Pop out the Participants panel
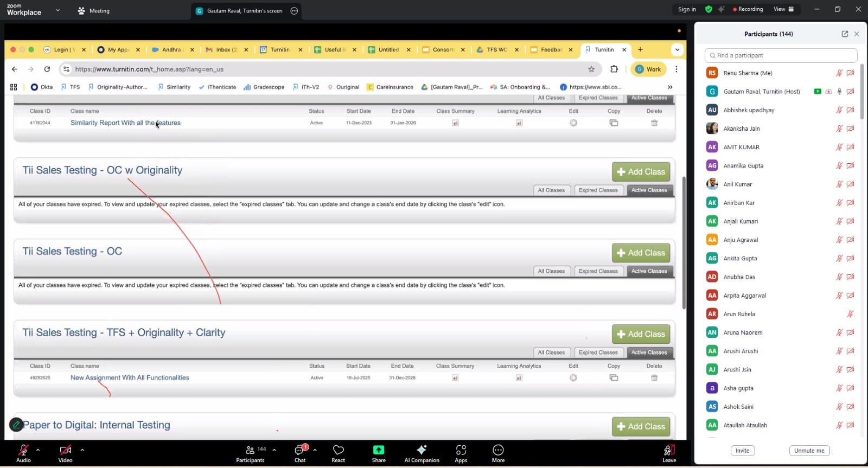This screenshot has height=468, width=868. click(845, 34)
